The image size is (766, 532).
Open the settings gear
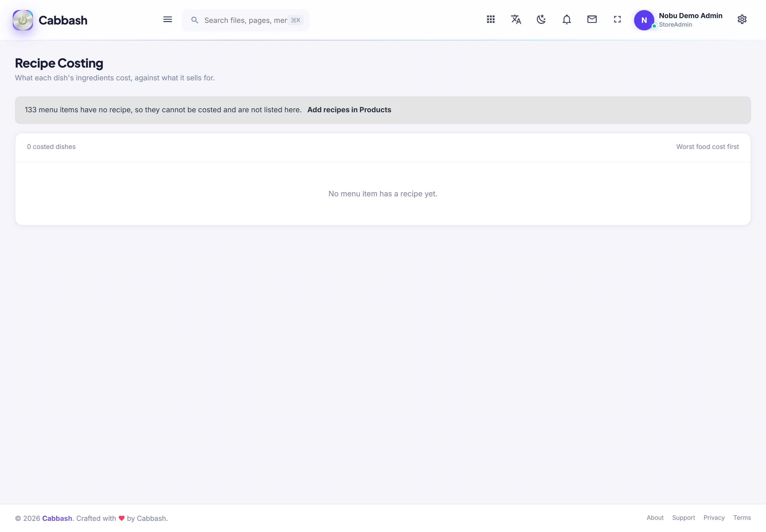(x=742, y=19)
